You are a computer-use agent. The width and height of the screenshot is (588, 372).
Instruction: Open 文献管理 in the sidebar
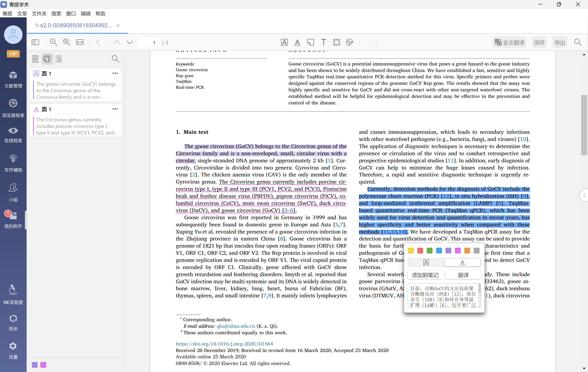pyautogui.click(x=13, y=80)
